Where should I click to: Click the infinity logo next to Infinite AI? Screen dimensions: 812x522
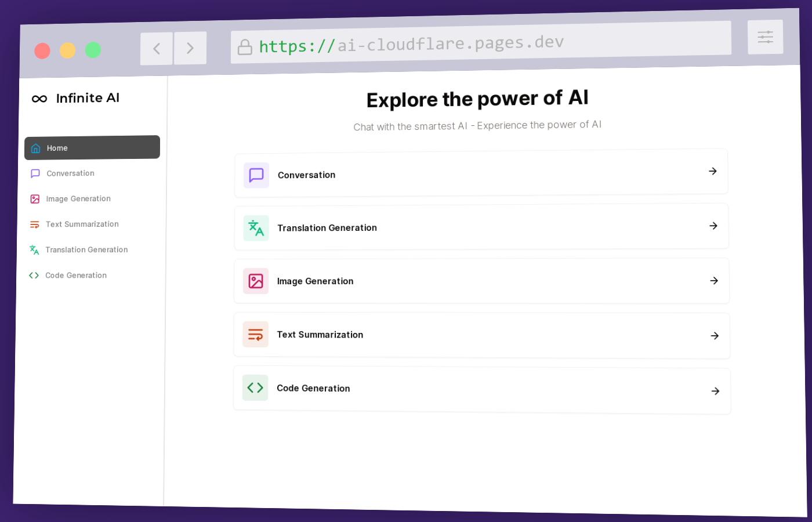coord(38,98)
